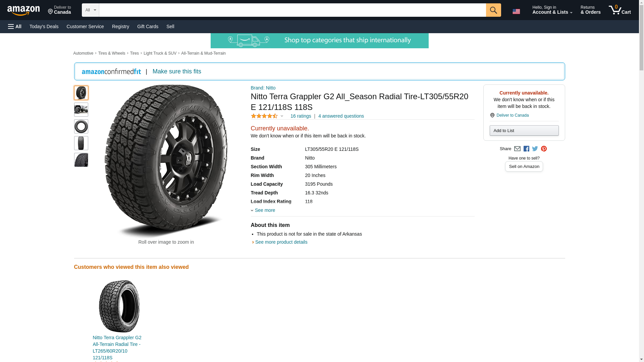This screenshot has height=362, width=644.
Task: Open Customer Service page
Action: point(85,26)
